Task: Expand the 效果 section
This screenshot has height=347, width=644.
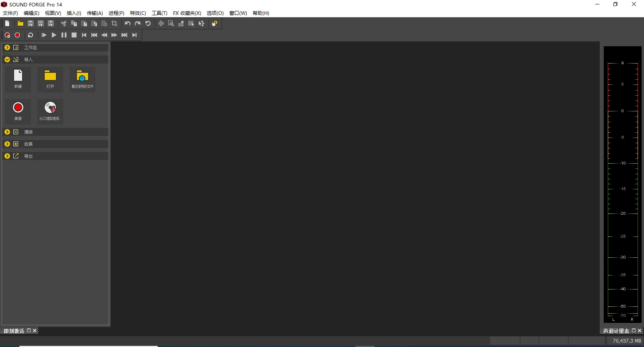Action: 7,144
